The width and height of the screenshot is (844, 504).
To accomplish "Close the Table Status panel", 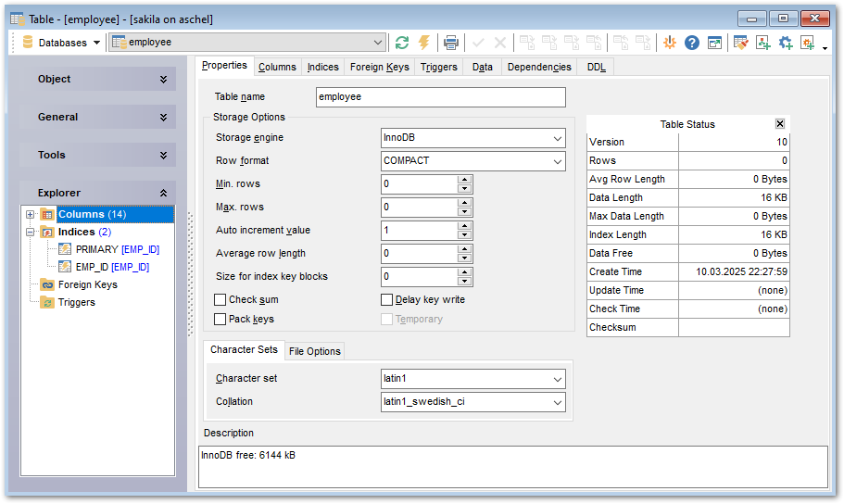I will pyautogui.click(x=780, y=124).
